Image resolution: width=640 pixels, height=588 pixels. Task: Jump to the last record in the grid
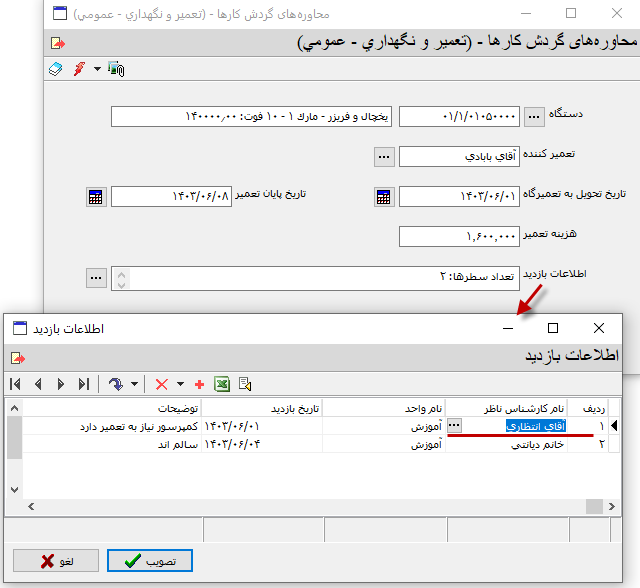click(84, 384)
